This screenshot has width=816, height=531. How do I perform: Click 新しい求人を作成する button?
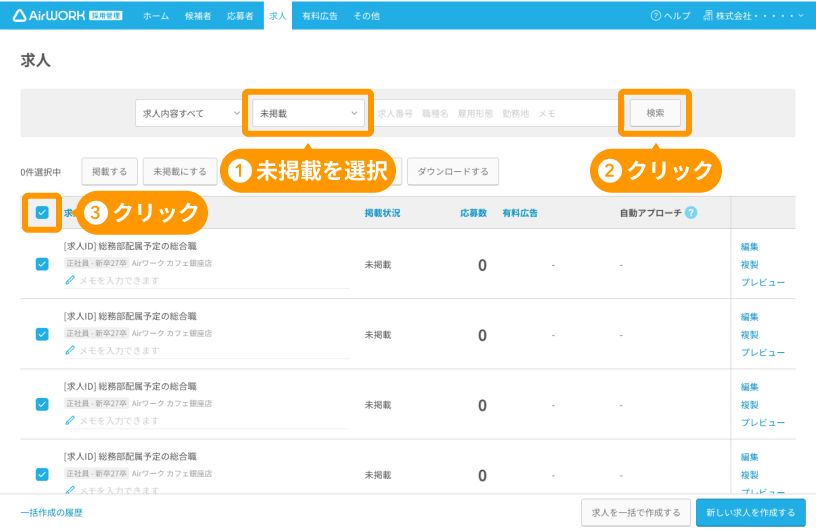(750, 512)
